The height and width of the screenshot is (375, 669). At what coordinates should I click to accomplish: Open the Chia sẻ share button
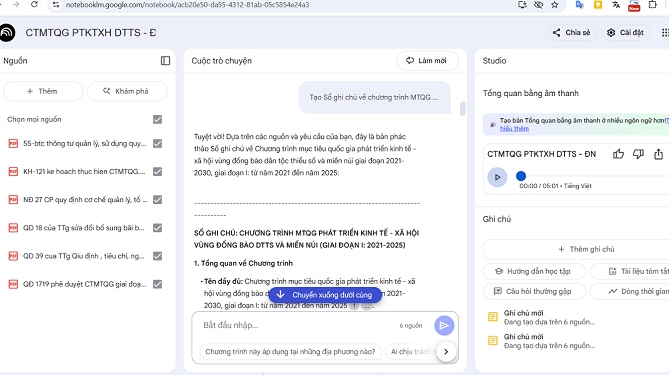tap(572, 32)
